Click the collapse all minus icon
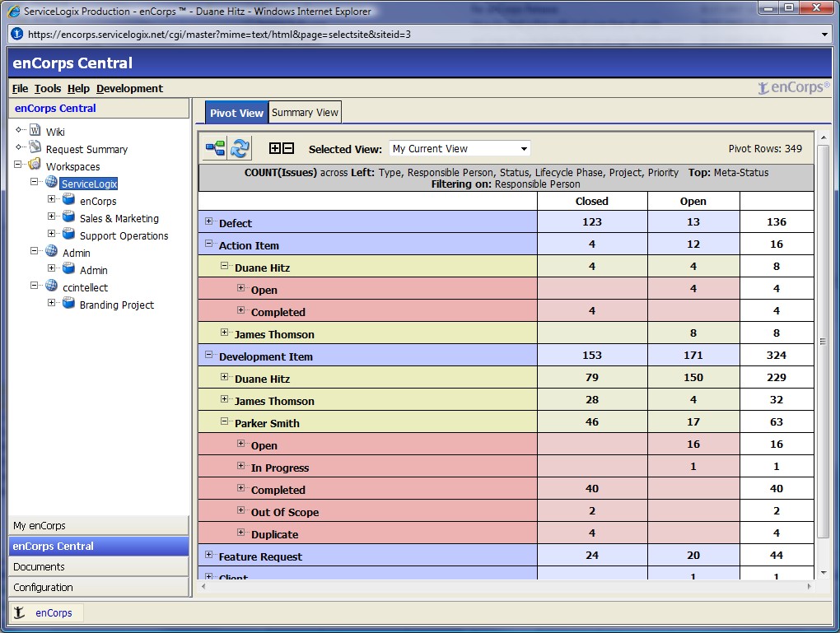The width and height of the screenshot is (840, 633). tap(288, 148)
